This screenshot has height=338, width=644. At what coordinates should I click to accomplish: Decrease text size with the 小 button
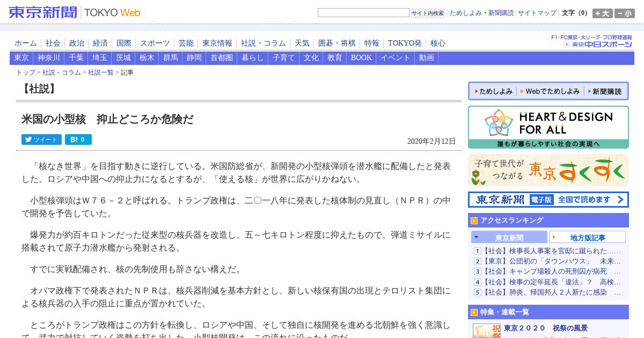pyautogui.click(x=625, y=13)
